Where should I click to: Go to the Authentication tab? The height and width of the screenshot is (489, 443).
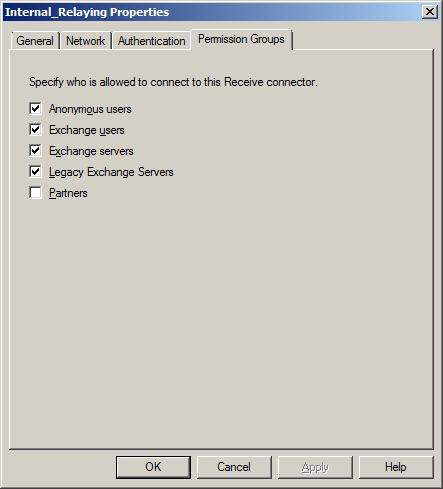pyautogui.click(x=152, y=41)
